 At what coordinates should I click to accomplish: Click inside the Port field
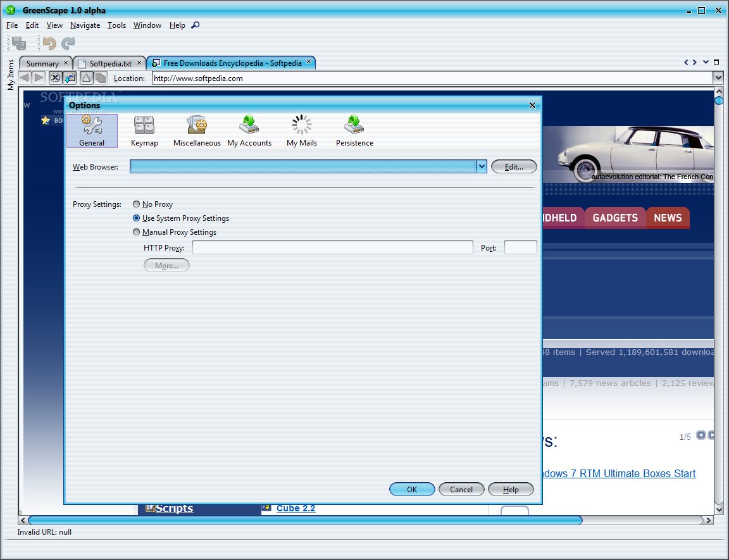[520, 247]
